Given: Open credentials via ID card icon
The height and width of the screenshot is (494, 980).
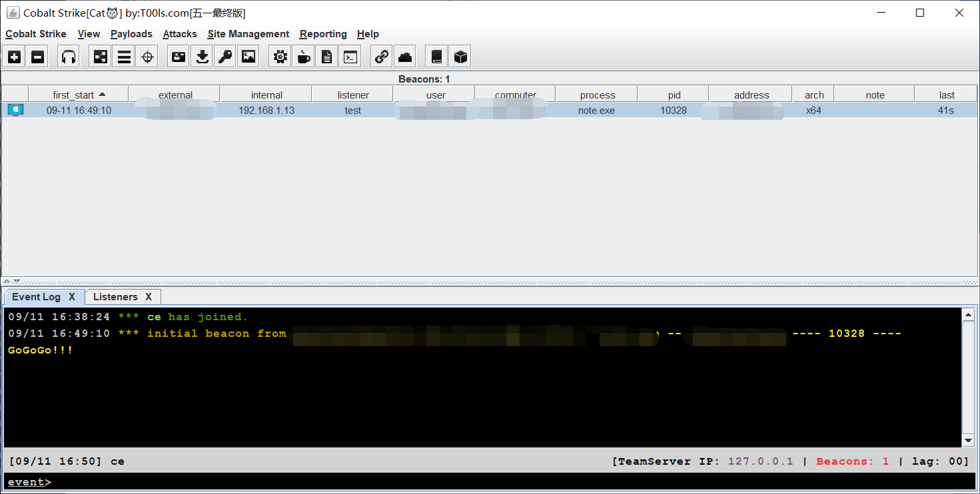Looking at the screenshot, I should pyautogui.click(x=178, y=57).
